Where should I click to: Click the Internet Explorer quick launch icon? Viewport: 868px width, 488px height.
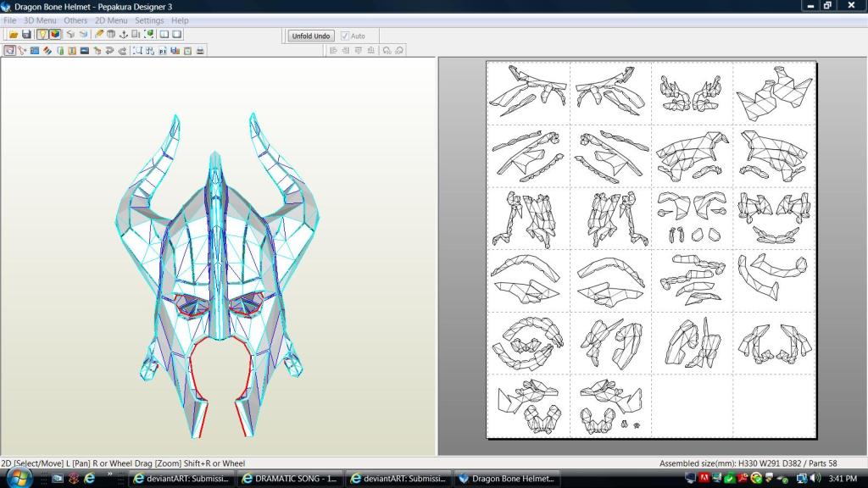pos(89,479)
